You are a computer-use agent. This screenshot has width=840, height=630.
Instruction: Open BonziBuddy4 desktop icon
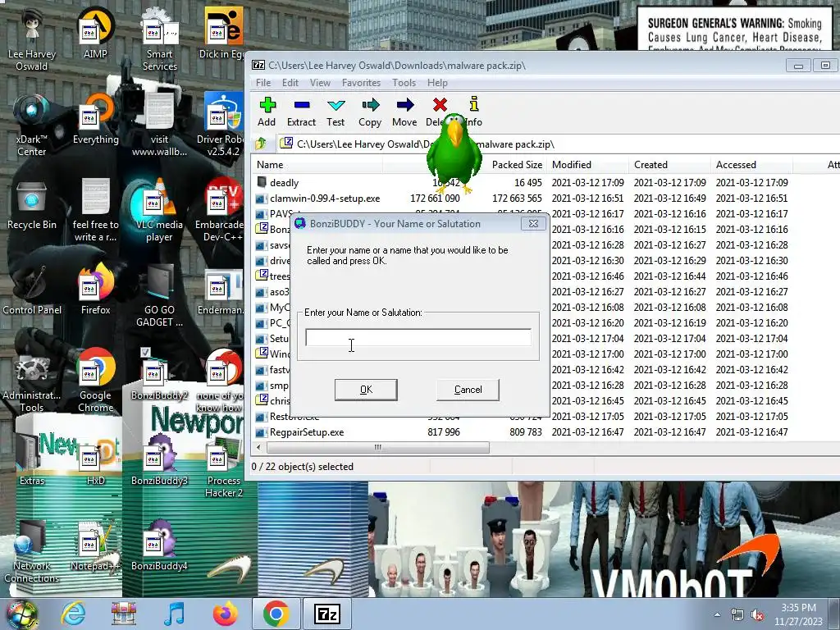click(x=159, y=546)
